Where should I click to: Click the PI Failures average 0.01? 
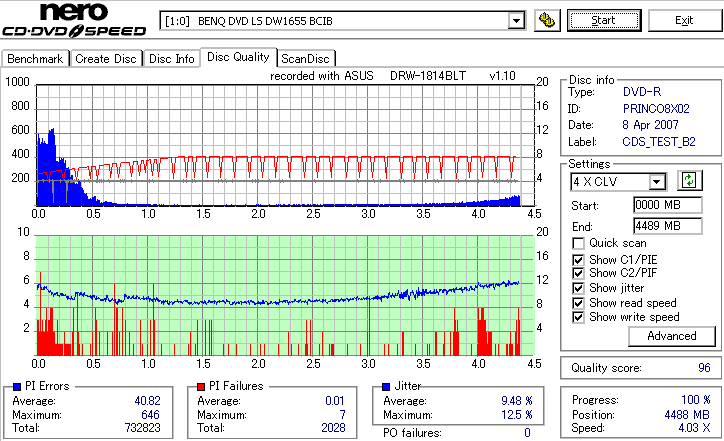(x=335, y=401)
